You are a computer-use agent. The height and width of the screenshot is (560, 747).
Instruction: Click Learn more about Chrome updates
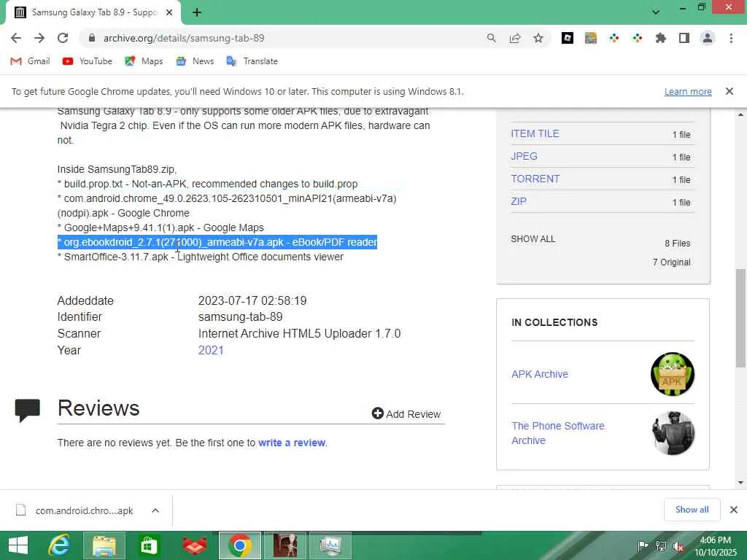tap(688, 91)
